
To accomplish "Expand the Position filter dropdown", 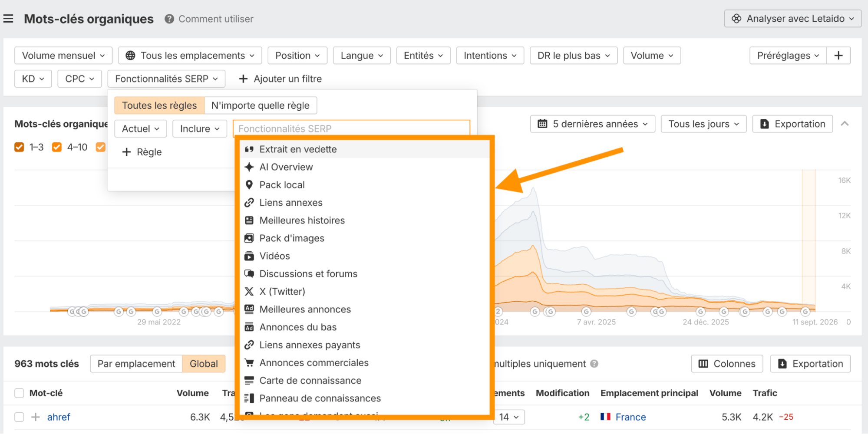I will coord(297,56).
